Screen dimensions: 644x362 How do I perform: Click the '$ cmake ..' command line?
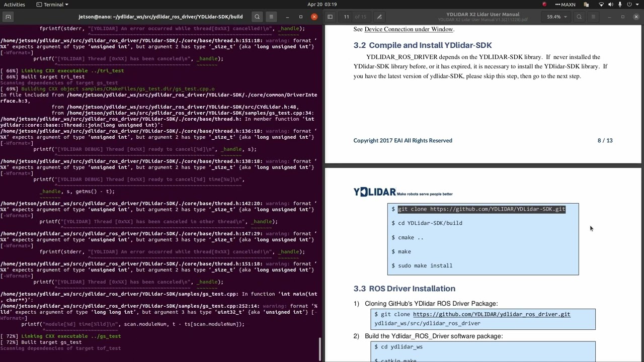pos(407,237)
